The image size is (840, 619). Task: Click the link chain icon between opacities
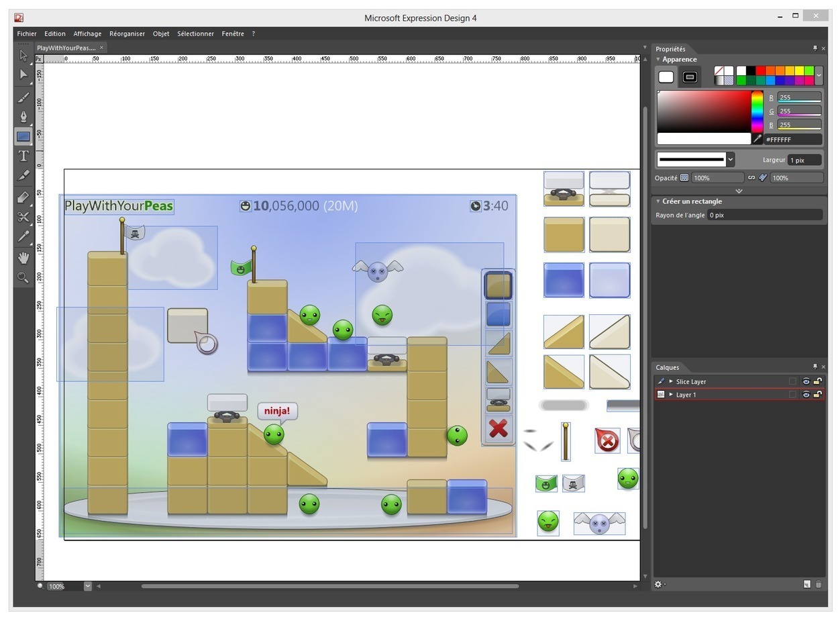click(751, 178)
